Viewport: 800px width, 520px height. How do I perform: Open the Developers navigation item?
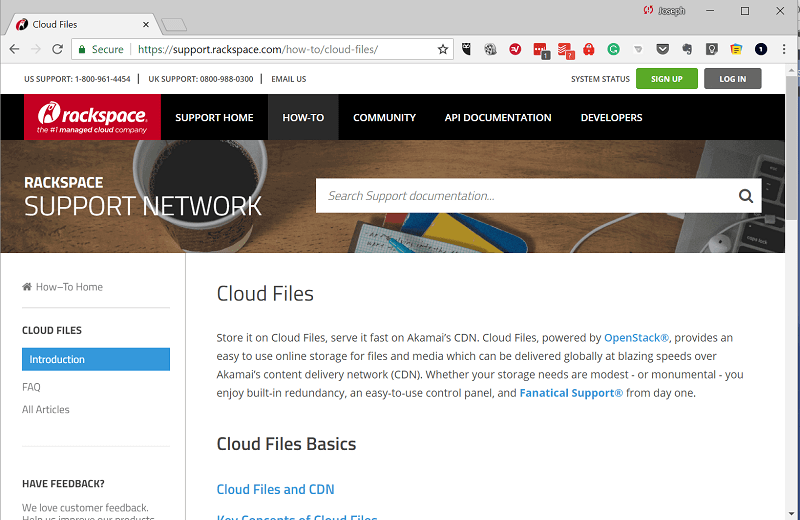(x=611, y=117)
